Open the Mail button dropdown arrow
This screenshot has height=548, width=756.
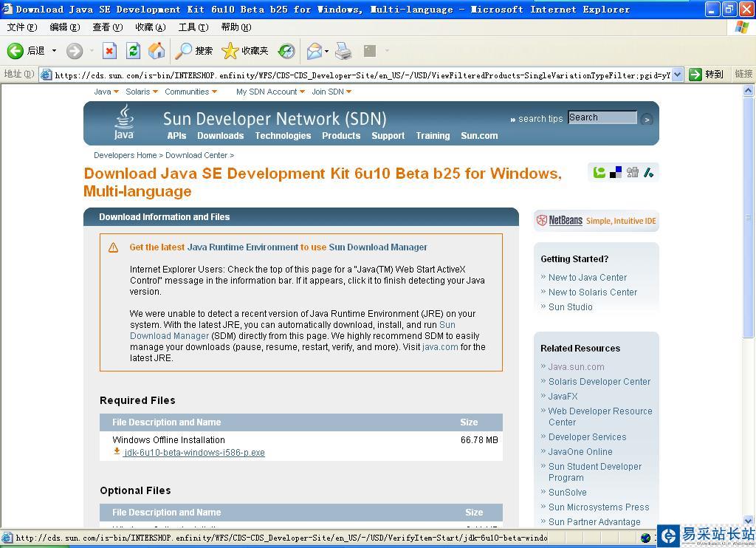pyautogui.click(x=326, y=51)
